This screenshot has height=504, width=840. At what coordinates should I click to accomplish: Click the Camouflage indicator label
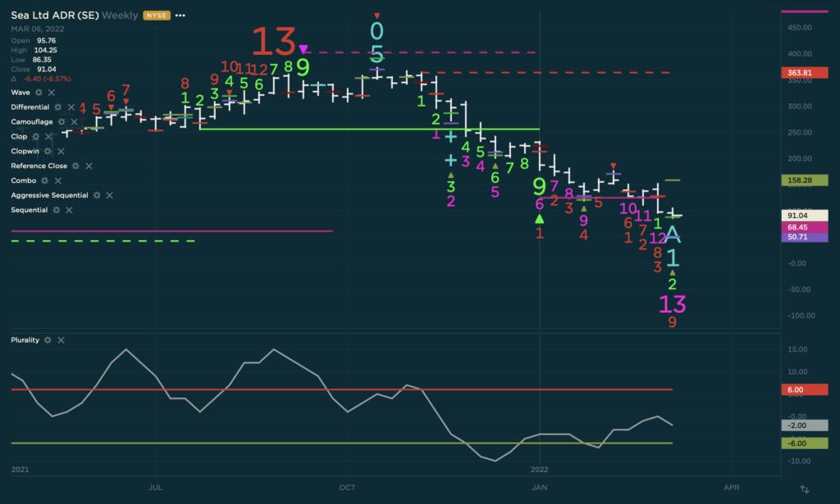(x=32, y=122)
